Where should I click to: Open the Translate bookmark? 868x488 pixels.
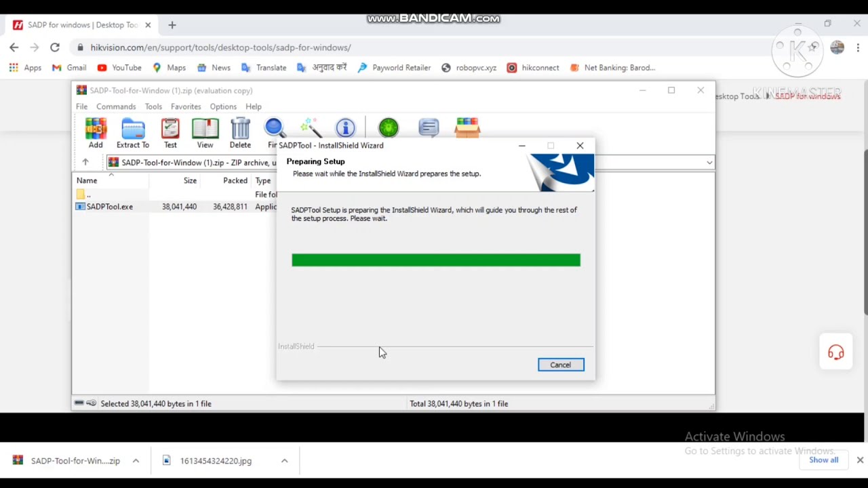click(x=264, y=68)
